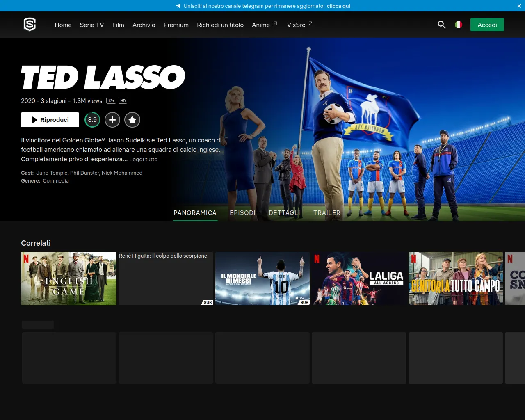This screenshot has height=420, width=525.
Task: Expand description with Leggi tutto
Action: click(x=143, y=159)
